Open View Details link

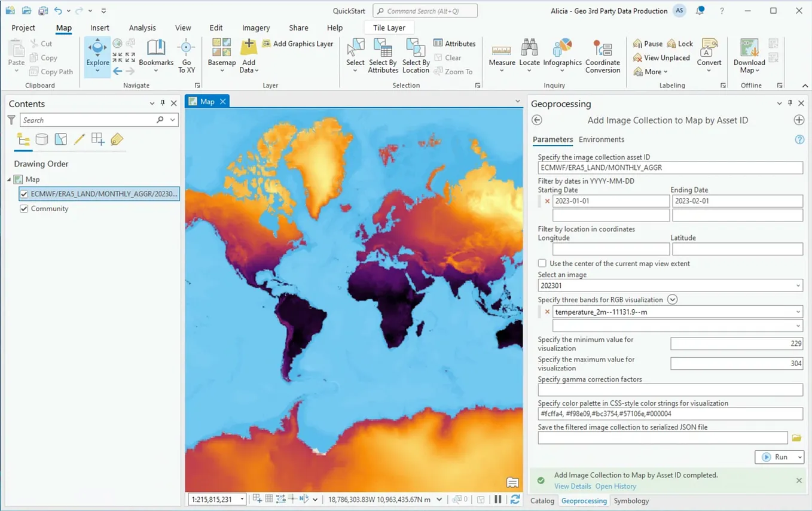pos(572,486)
